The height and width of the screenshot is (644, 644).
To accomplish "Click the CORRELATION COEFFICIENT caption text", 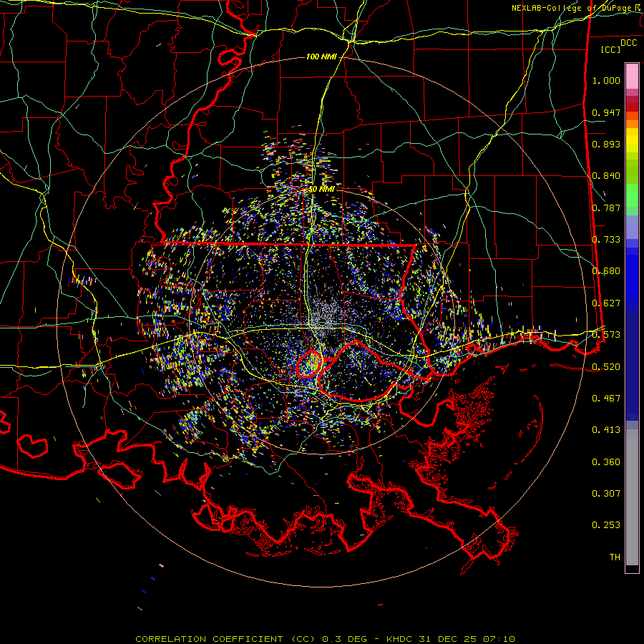I will (209, 639).
